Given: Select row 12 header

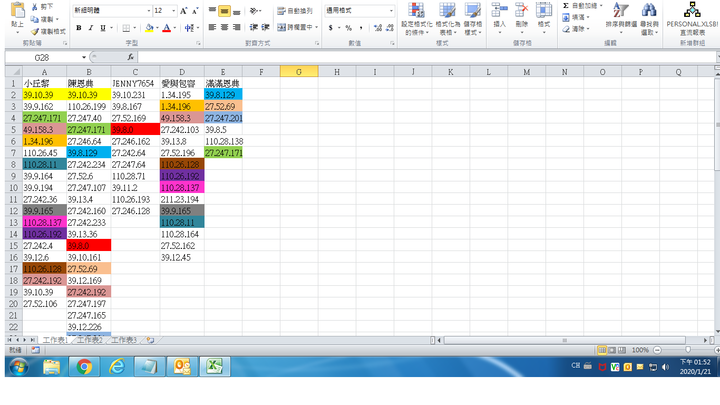Looking at the screenshot, I should point(13,211).
